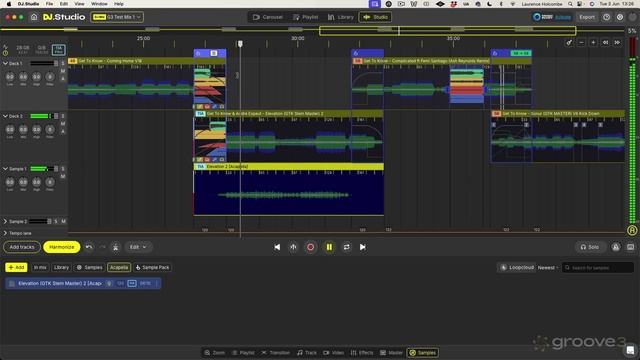Click the Sample 1 volume slider

44,169
